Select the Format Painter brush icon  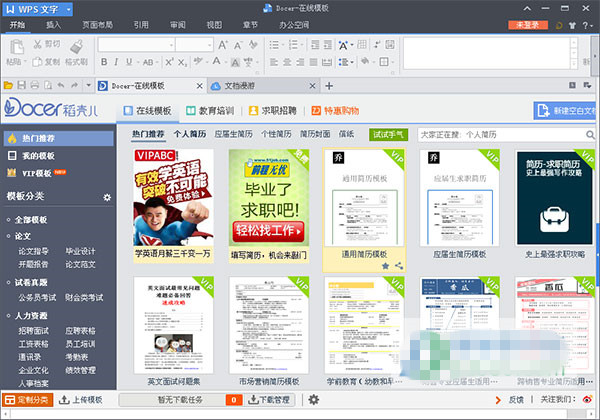[x=77, y=46]
